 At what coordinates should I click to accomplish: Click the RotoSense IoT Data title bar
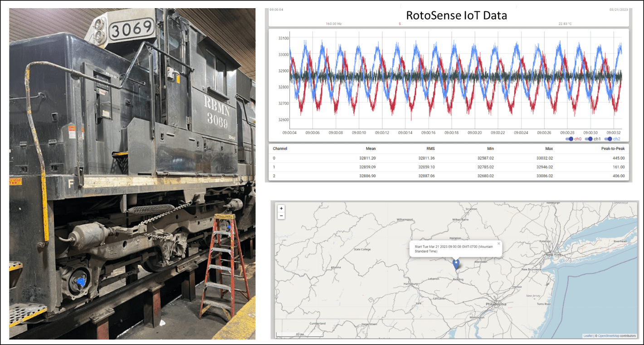(457, 15)
